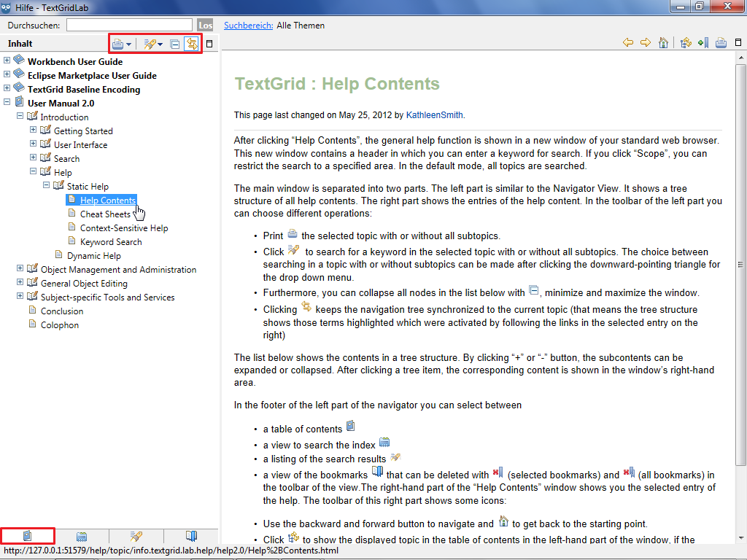This screenshot has height=560, width=747.
Task: Collapse the User Manual 2.0 node
Action: click(x=7, y=103)
